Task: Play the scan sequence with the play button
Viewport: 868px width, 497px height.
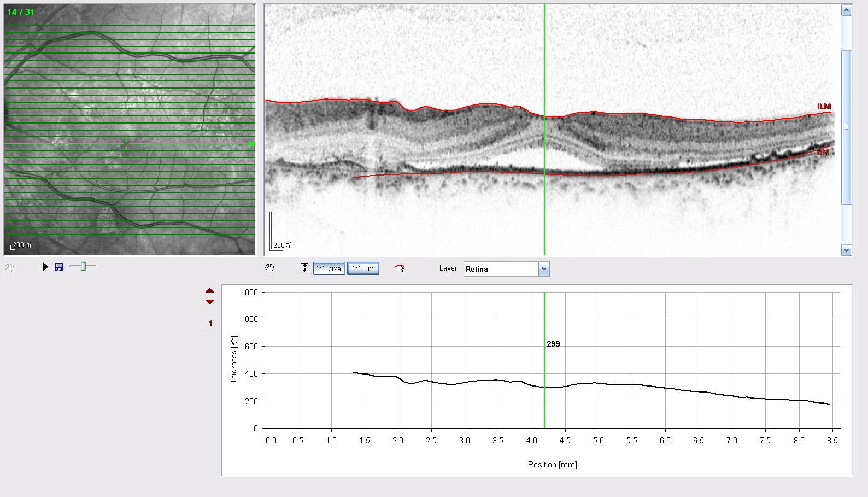Action: 45,267
